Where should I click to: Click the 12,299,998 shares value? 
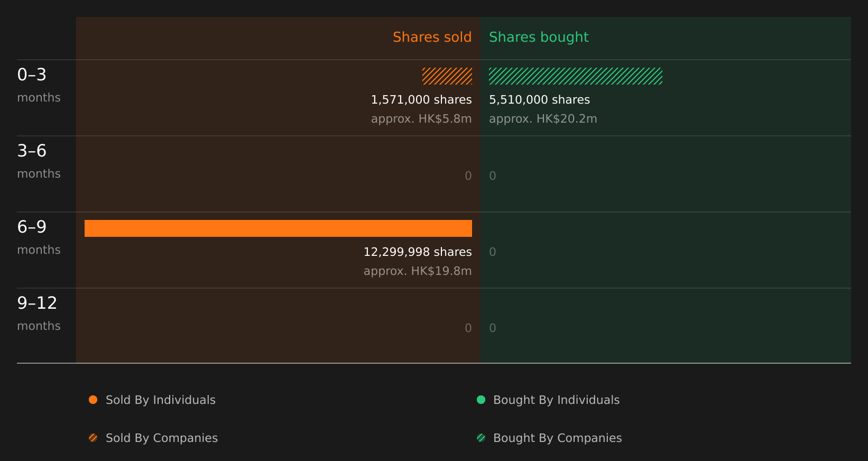[x=418, y=252]
